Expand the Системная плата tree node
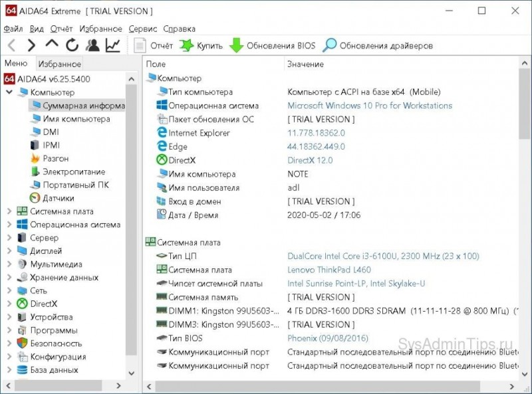 click(x=9, y=211)
